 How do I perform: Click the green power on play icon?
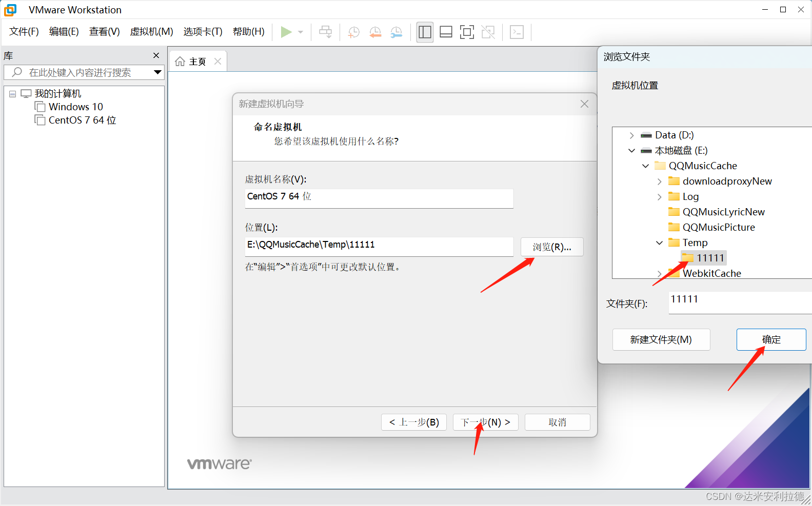pyautogui.click(x=286, y=32)
